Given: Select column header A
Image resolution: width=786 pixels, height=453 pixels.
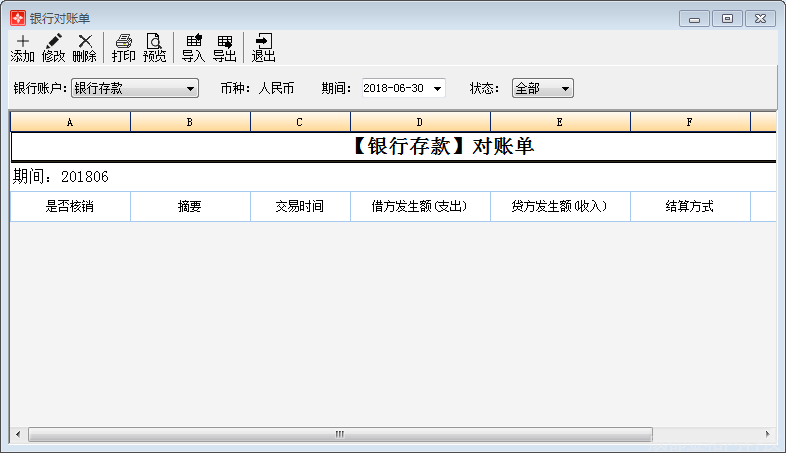Looking at the screenshot, I should (70, 122).
